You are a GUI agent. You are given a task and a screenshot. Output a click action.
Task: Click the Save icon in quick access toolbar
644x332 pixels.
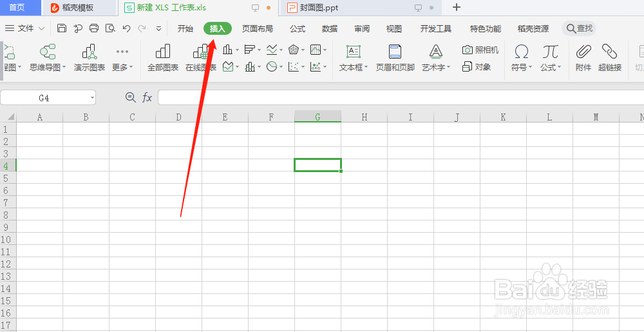tap(62, 28)
